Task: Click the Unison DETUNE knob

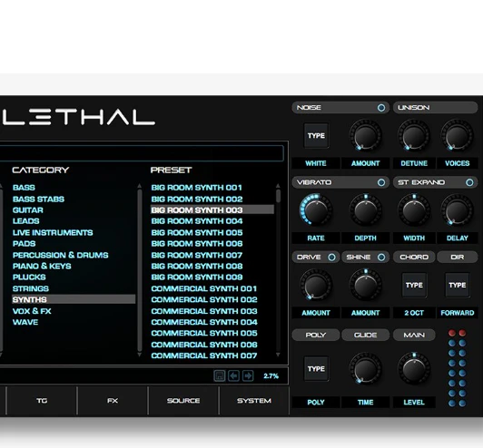Action: pyautogui.click(x=414, y=135)
